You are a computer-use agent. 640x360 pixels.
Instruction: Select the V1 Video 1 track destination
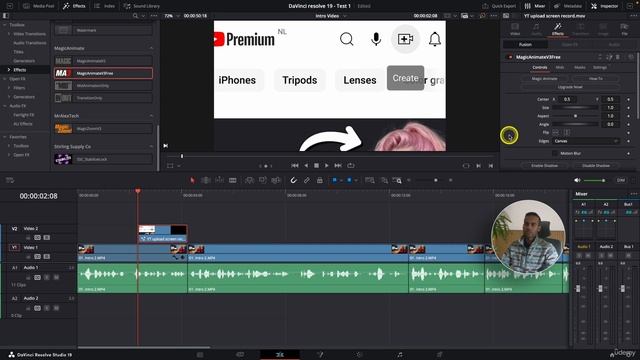14,247
